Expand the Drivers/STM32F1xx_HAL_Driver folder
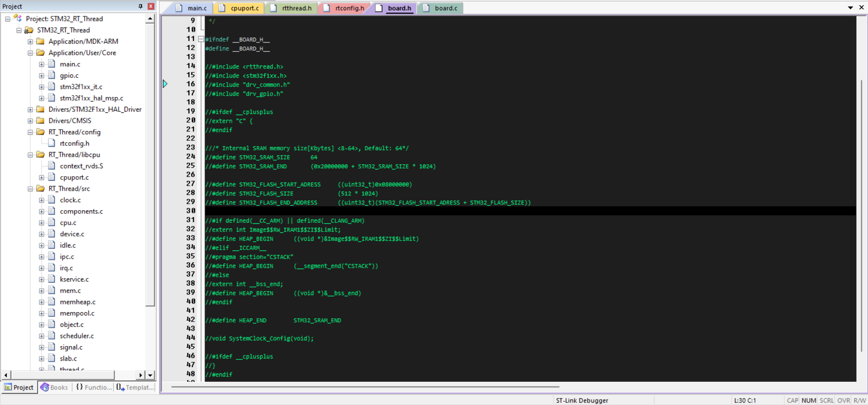 pyautogui.click(x=30, y=110)
